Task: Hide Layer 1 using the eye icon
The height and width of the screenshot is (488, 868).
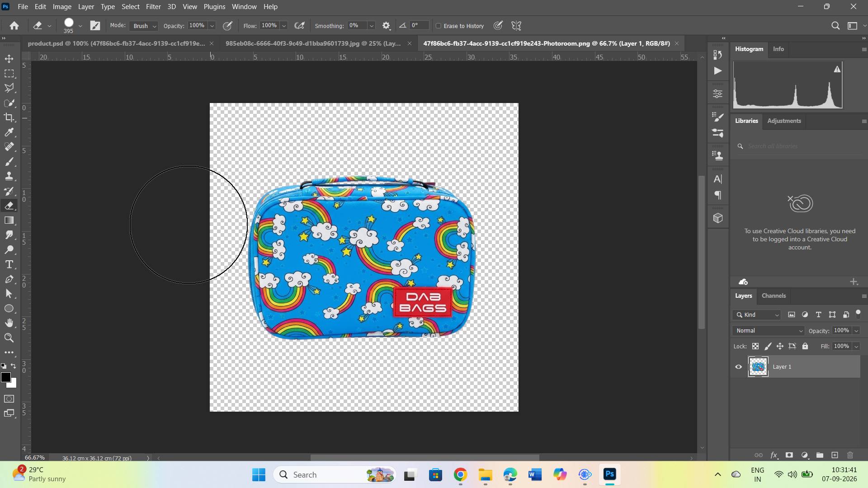Action: (739, 367)
